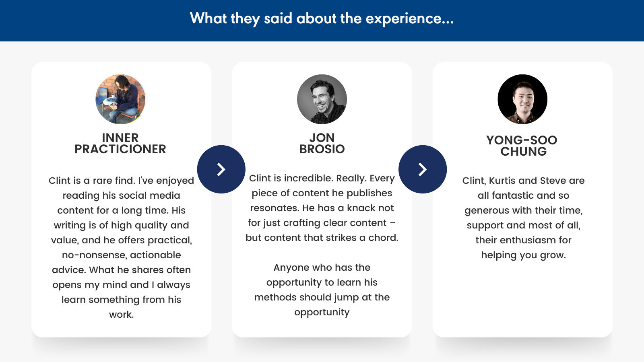Click the "no-nonsense, actionable" line
Screen dimensions: 644x362
[121, 255]
